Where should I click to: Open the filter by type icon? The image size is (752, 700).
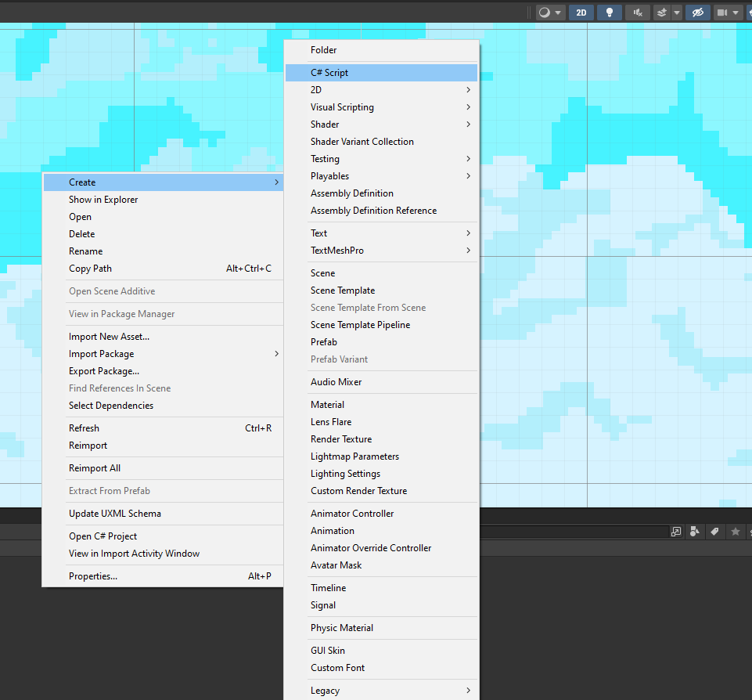click(695, 532)
